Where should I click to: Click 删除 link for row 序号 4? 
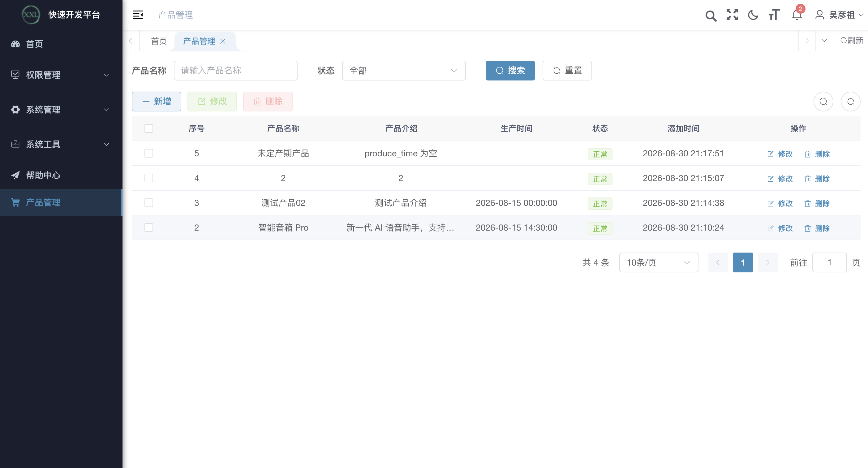tap(817, 179)
